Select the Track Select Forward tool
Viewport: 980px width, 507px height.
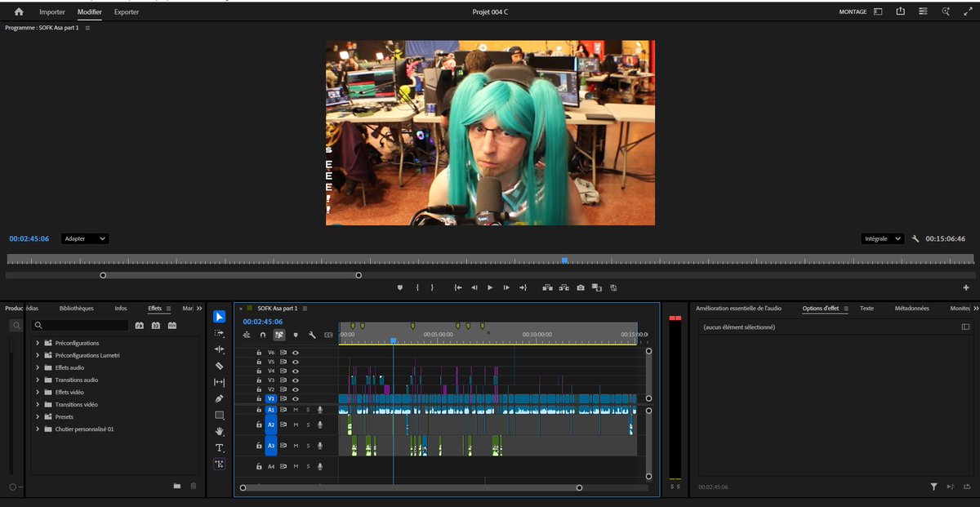click(x=220, y=333)
